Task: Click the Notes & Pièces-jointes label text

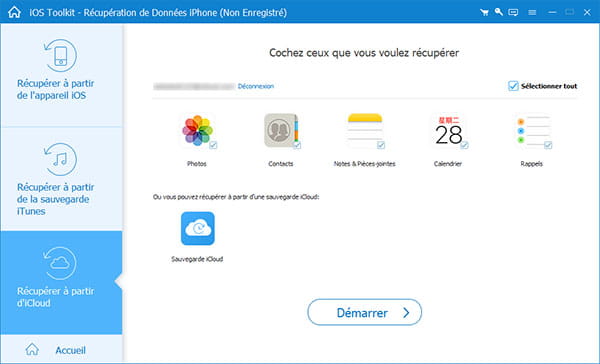Action: (x=364, y=164)
